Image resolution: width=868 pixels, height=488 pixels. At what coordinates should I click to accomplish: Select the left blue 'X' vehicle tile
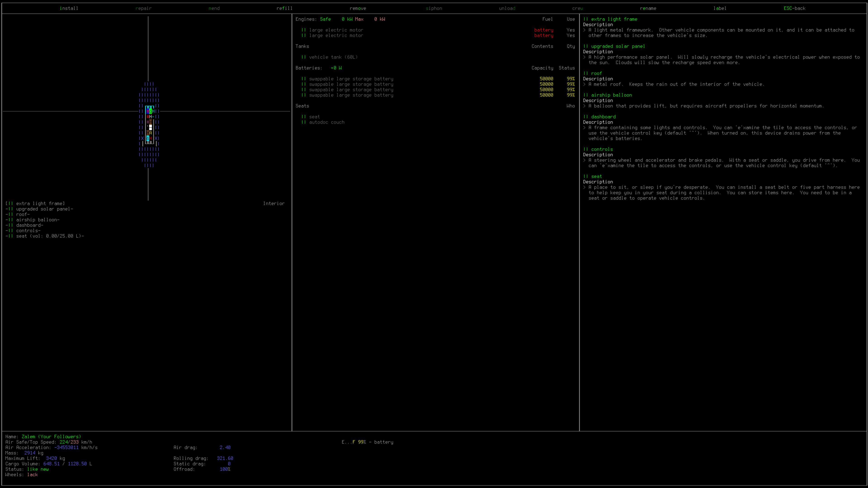pos(143,138)
